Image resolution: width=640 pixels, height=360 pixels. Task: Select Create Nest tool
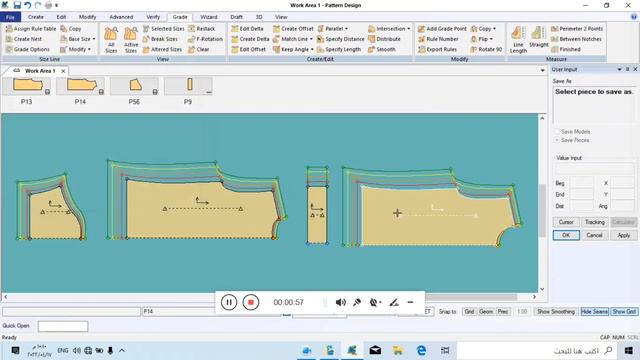pos(24,39)
